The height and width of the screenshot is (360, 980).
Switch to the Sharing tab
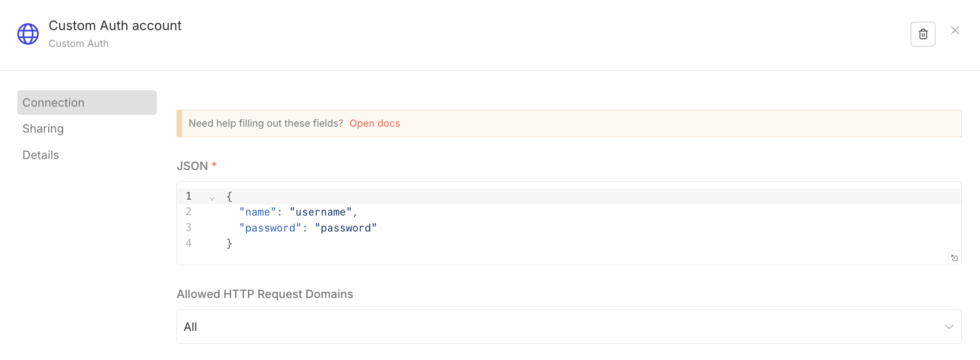click(43, 129)
